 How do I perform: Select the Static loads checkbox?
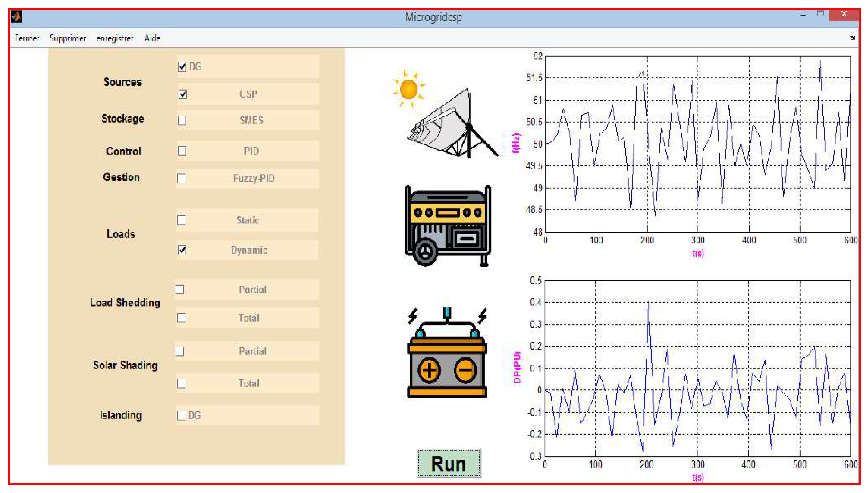coord(182,220)
